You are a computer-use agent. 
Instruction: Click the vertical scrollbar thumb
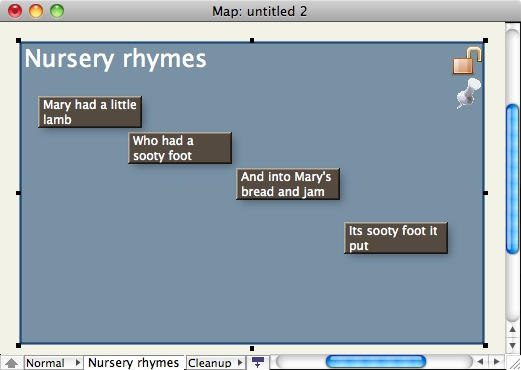(x=512, y=179)
